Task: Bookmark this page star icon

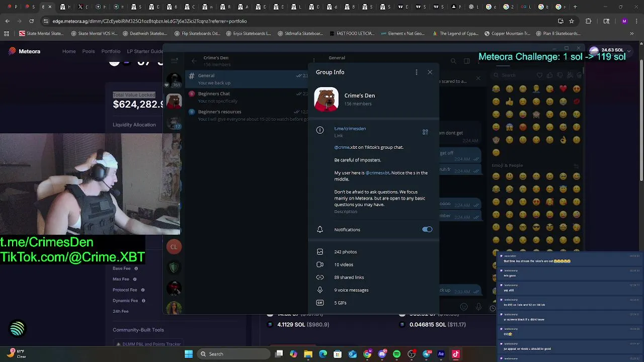Action: pyautogui.click(x=572, y=21)
